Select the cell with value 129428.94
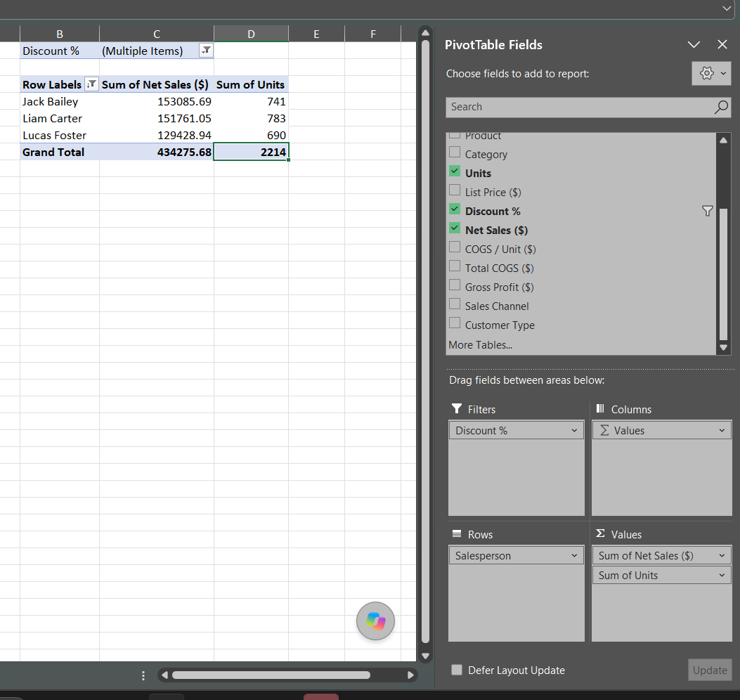 coord(157,136)
